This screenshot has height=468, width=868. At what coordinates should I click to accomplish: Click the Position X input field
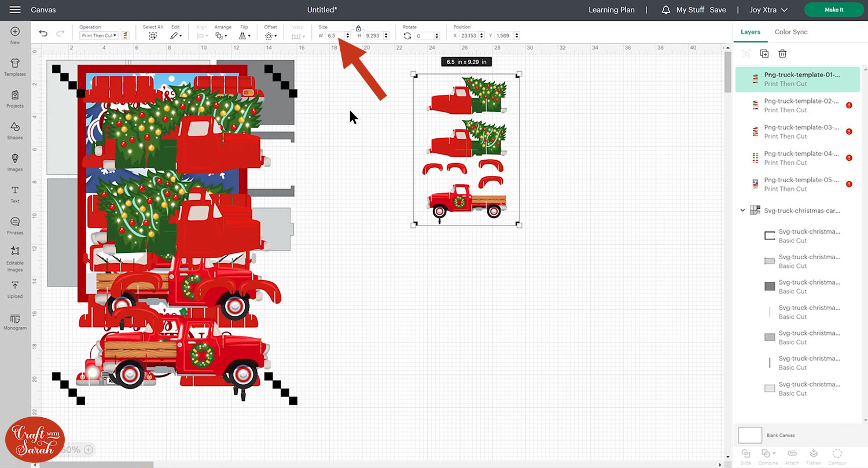point(469,36)
